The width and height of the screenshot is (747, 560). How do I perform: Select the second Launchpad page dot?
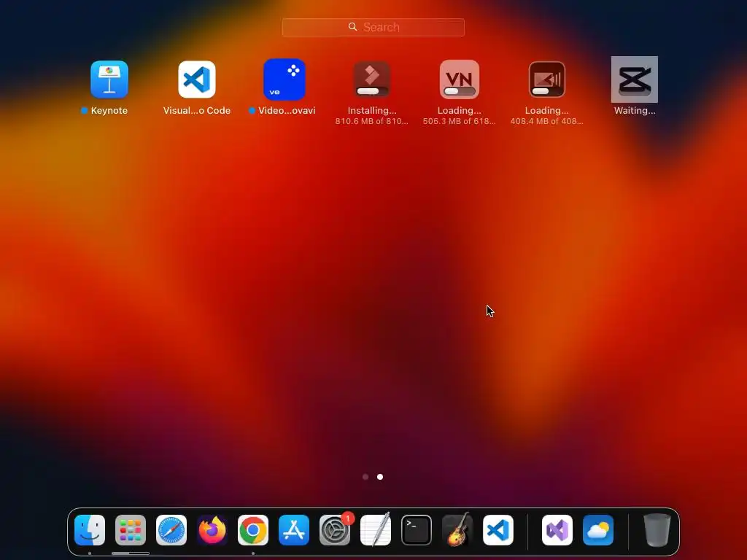pos(380,477)
